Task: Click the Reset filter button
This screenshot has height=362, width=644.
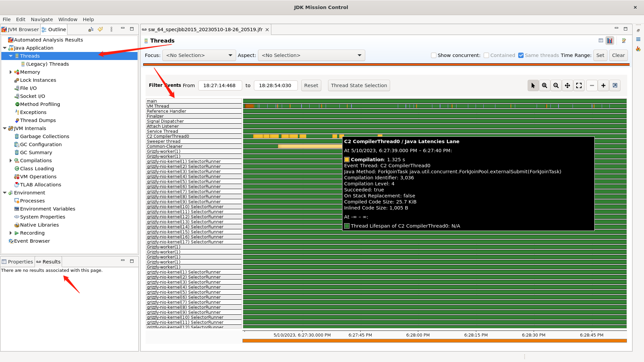Action: tap(311, 85)
